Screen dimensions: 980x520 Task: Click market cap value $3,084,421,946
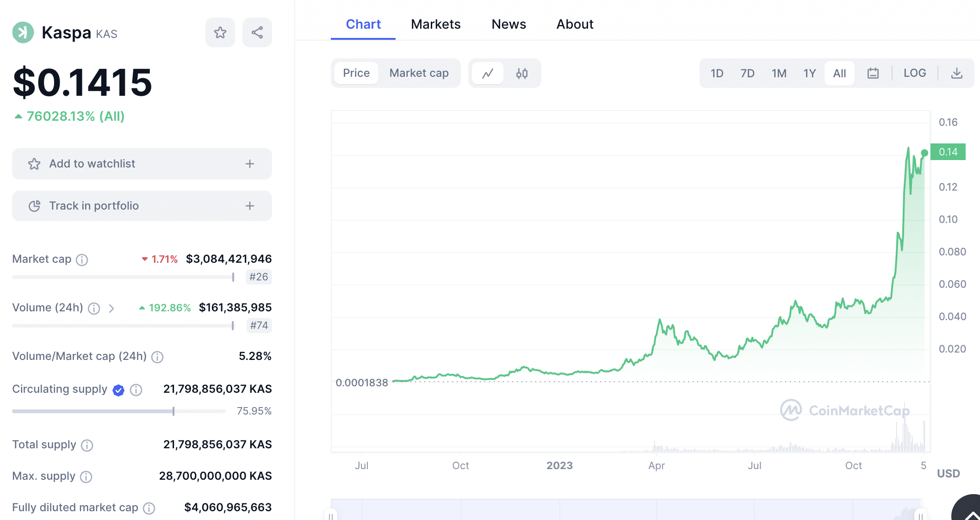click(229, 259)
